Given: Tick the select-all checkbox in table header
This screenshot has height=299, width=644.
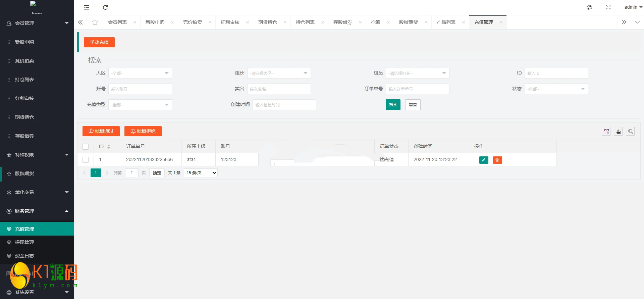Looking at the screenshot, I should (x=86, y=147).
